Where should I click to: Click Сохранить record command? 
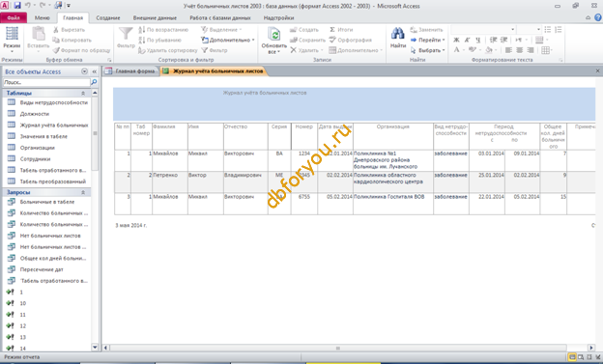pyautogui.click(x=307, y=40)
